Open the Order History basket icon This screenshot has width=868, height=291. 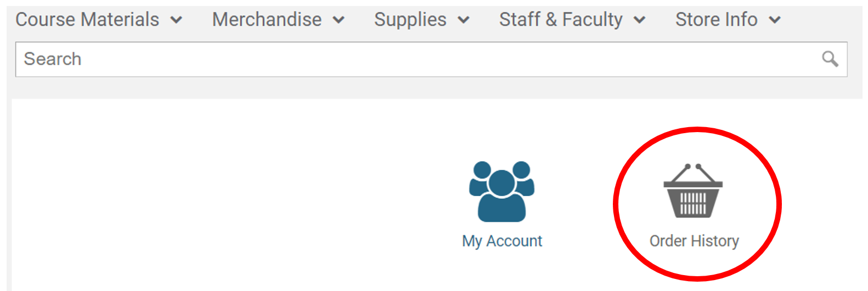pyautogui.click(x=693, y=190)
